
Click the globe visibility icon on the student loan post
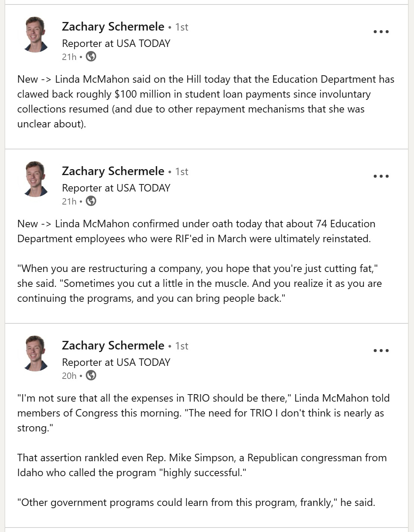91,57
